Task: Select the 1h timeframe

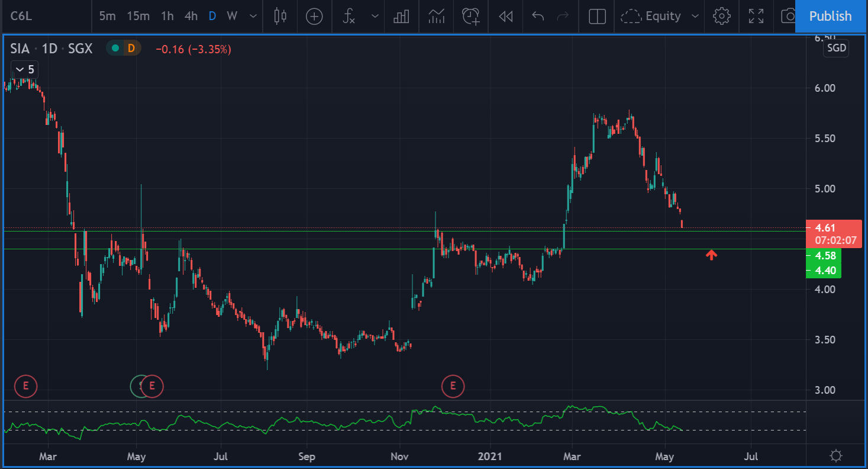Action: 167,16
